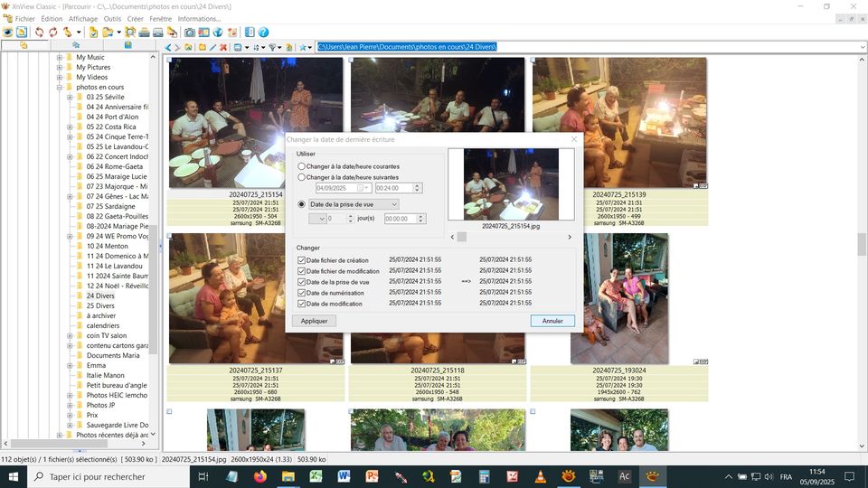Click the Annuler button
This screenshot has width=868, height=488.
pyautogui.click(x=552, y=321)
